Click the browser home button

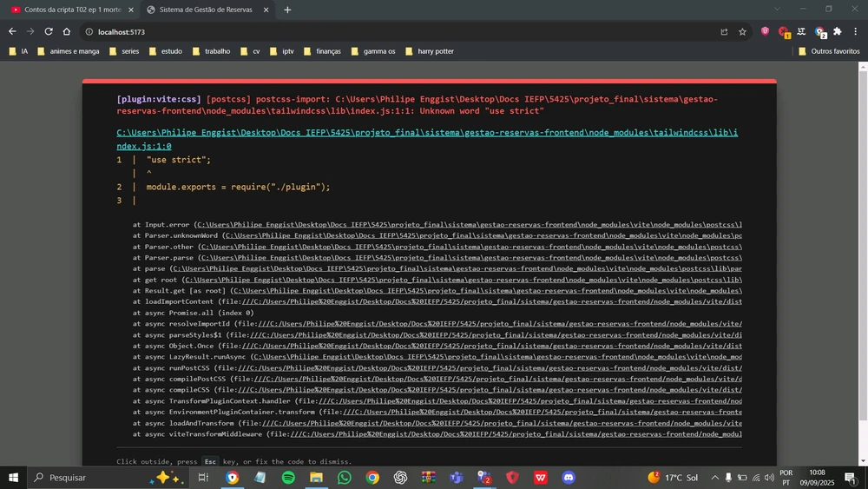pyautogui.click(x=67, y=31)
